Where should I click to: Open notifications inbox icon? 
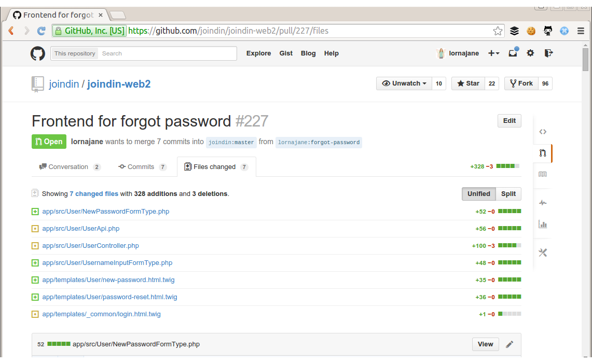(x=513, y=53)
